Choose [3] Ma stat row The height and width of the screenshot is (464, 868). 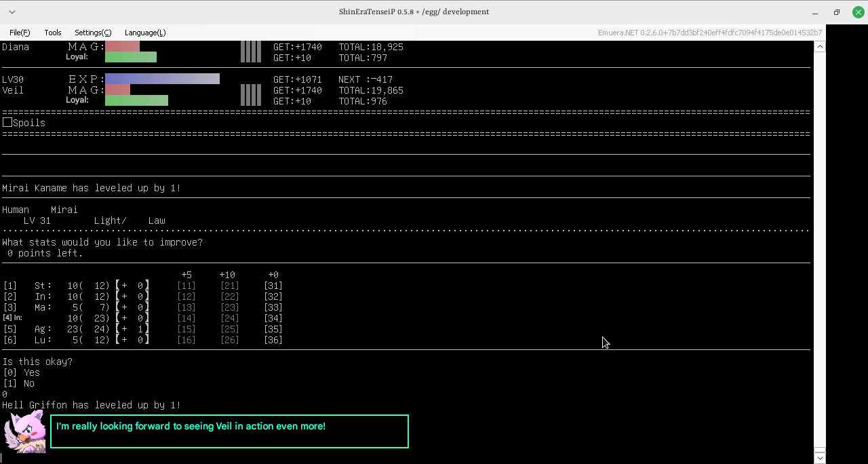76,307
